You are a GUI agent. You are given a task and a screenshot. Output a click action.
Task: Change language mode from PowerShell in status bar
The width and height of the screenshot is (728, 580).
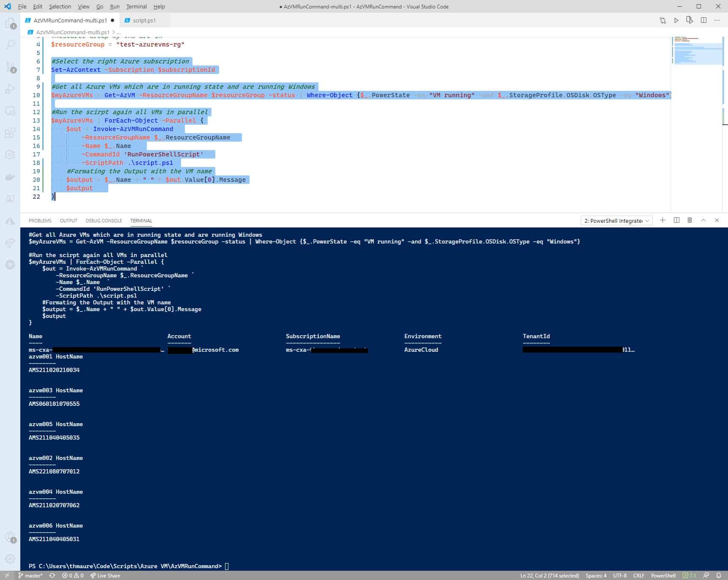pos(662,575)
